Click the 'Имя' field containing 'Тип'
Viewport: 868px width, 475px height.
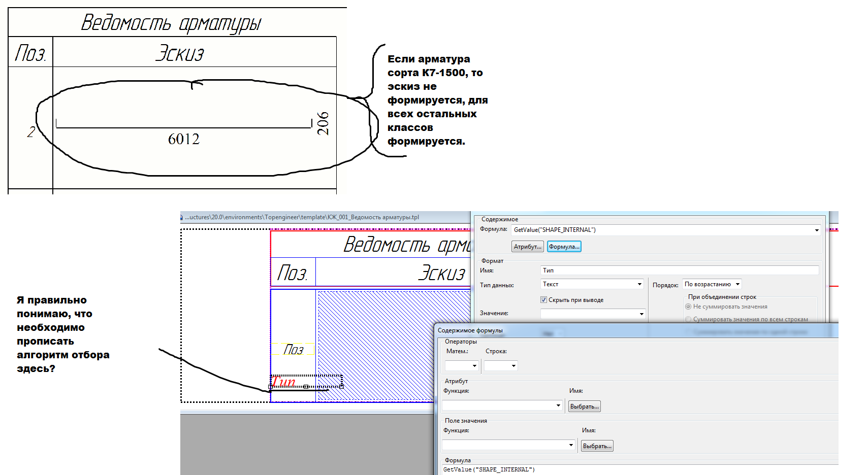680,270
